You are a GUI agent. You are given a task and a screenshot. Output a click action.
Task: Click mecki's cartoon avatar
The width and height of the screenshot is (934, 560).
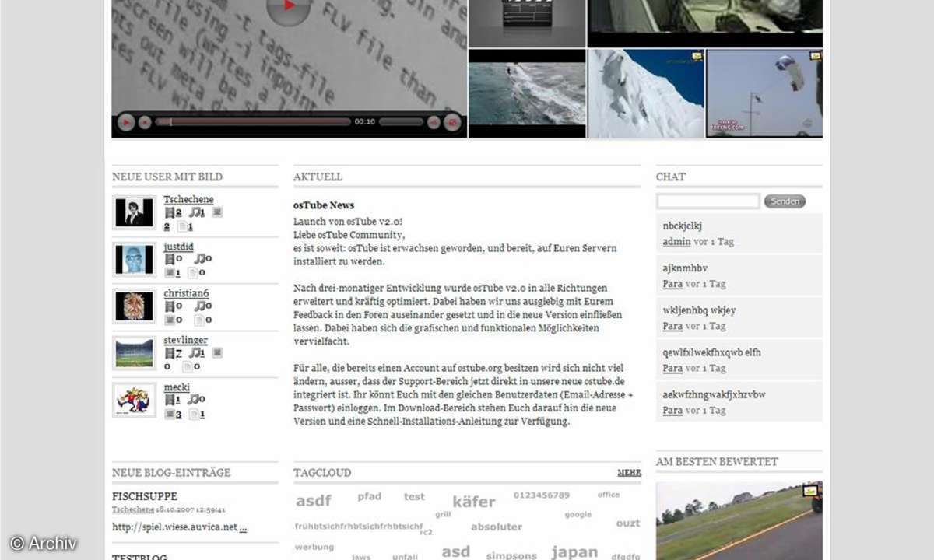pos(134,400)
